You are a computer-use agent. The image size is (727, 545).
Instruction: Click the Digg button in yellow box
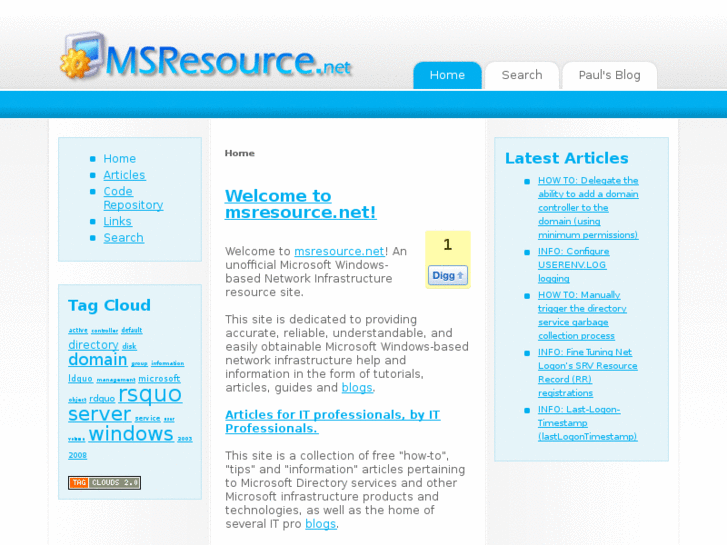[x=447, y=276]
